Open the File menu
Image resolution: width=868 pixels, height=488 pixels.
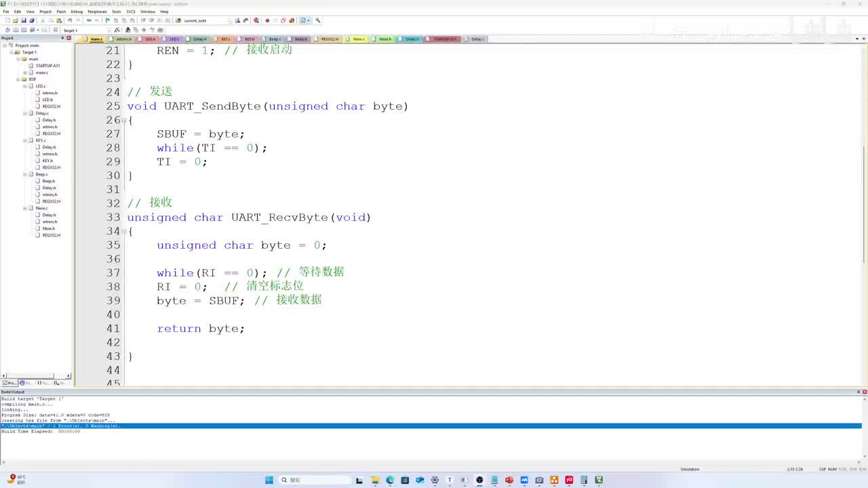click(6, 12)
